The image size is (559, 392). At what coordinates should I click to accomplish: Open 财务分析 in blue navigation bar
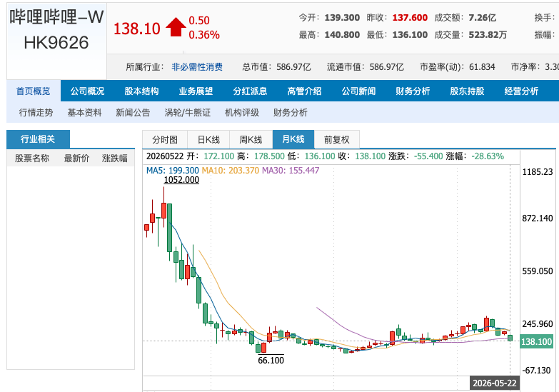click(x=413, y=91)
